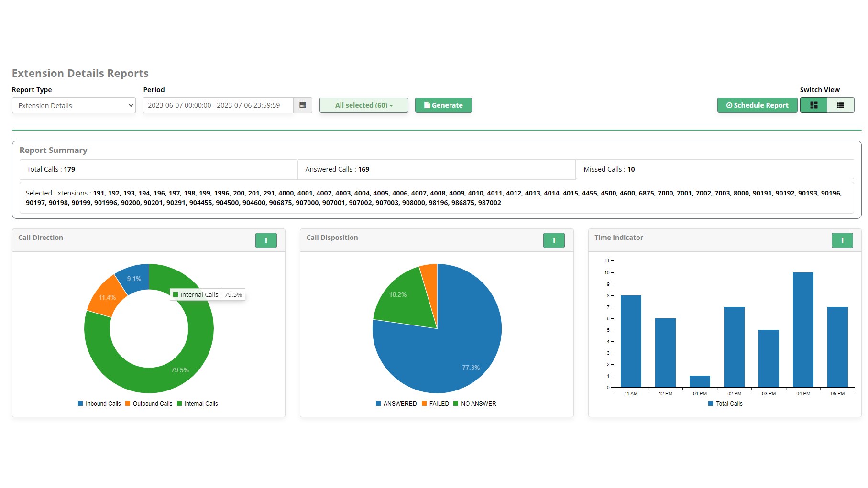Click the Period date range field

click(x=218, y=105)
